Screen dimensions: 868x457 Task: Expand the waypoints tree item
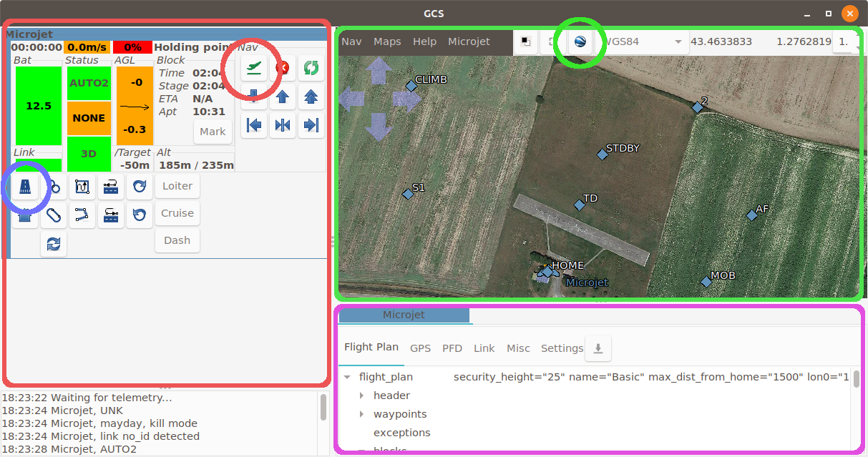(361, 413)
